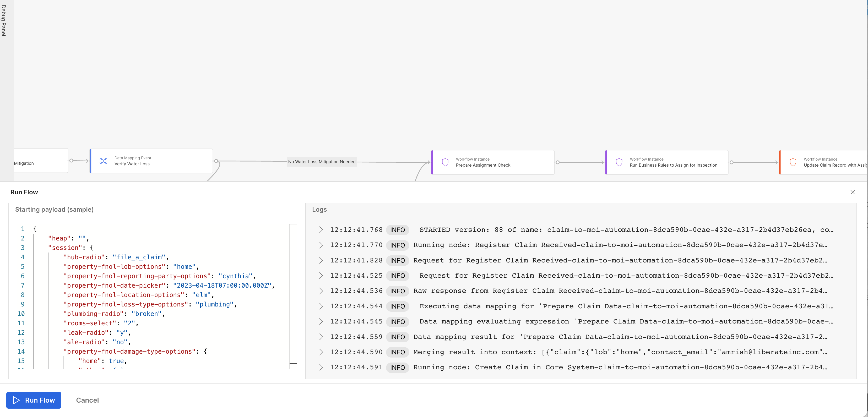The image size is (868, 417).
Task: Close the Run Flow panel
Action: tap(853, 192)
